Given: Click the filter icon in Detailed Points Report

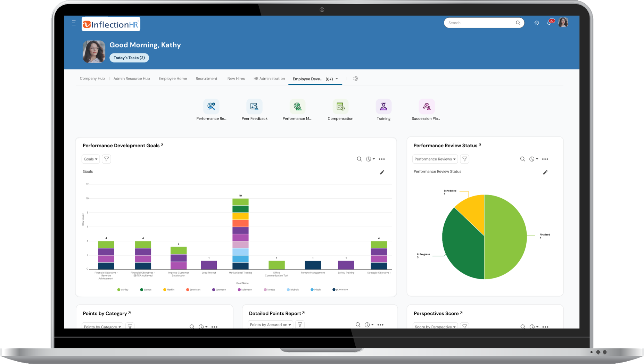Looking at the screenshot, I should click(300, 325).
